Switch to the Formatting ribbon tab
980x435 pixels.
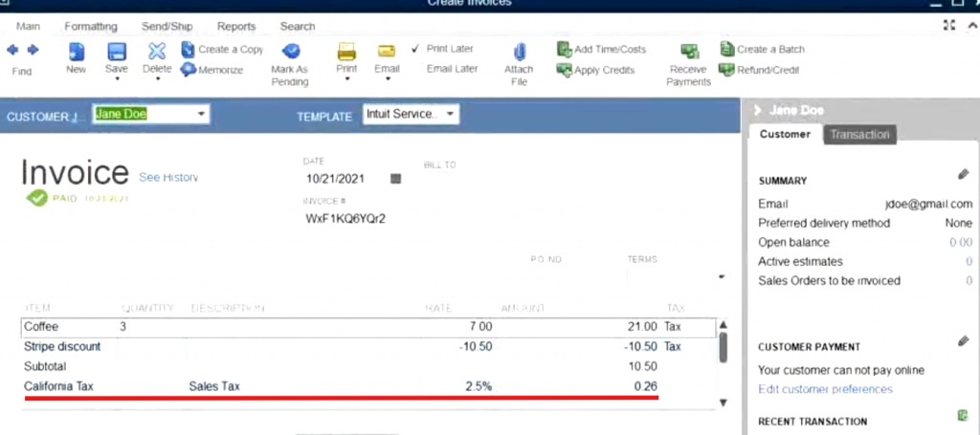point(91,27)
